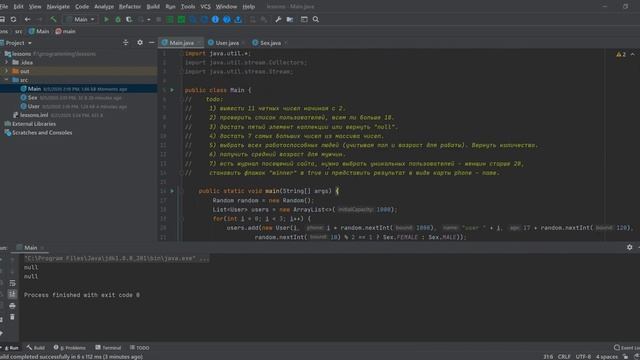
Task: Click the main method breadcrumb
Action: coord(65,31)
